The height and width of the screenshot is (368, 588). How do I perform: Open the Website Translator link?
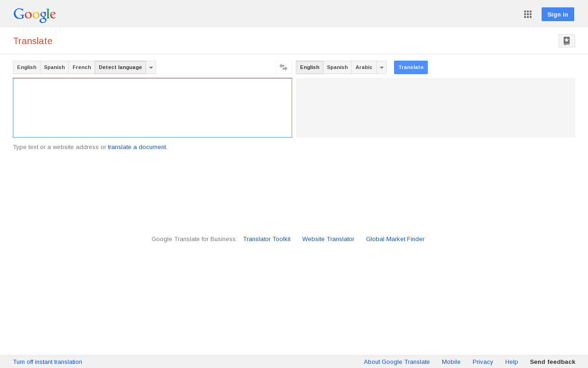(328, 239)
